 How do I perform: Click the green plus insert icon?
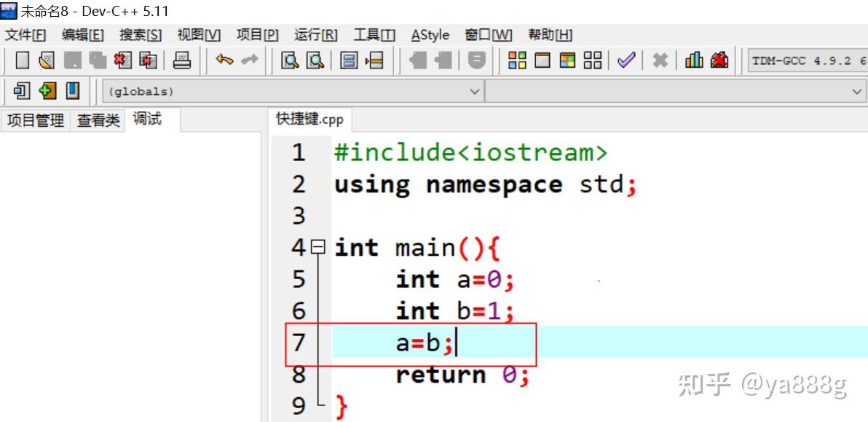click(47, 90)
